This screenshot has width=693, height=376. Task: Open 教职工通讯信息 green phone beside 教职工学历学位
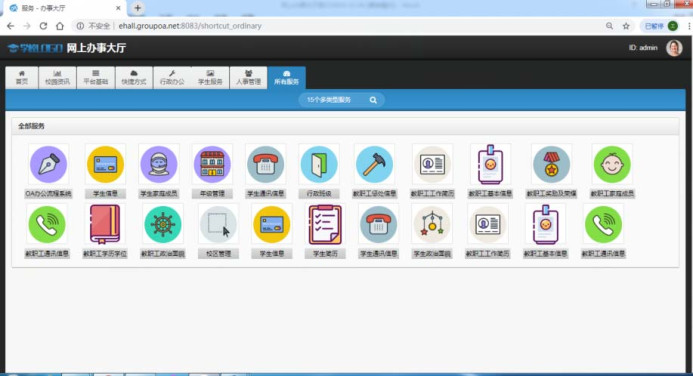(47, 224)
